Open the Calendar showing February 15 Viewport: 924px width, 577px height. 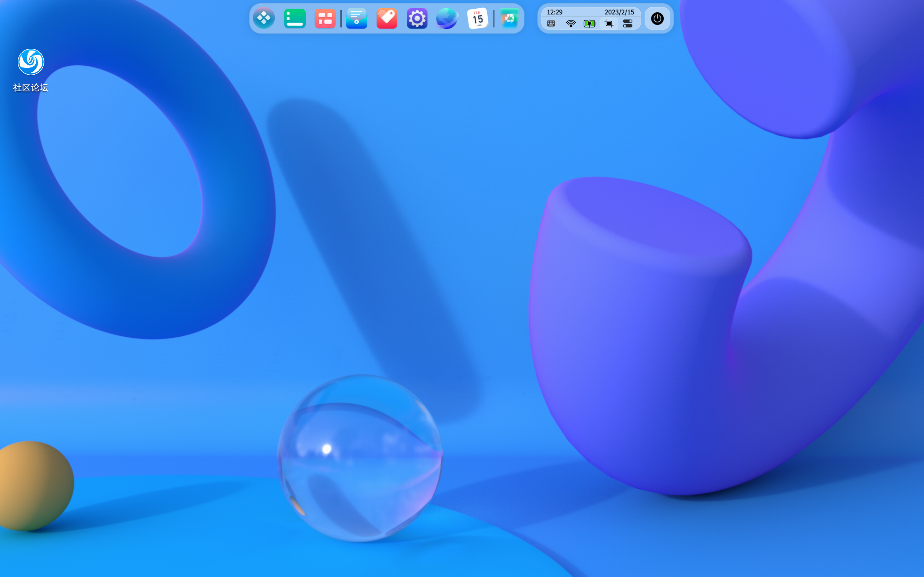tap(478, 18)
